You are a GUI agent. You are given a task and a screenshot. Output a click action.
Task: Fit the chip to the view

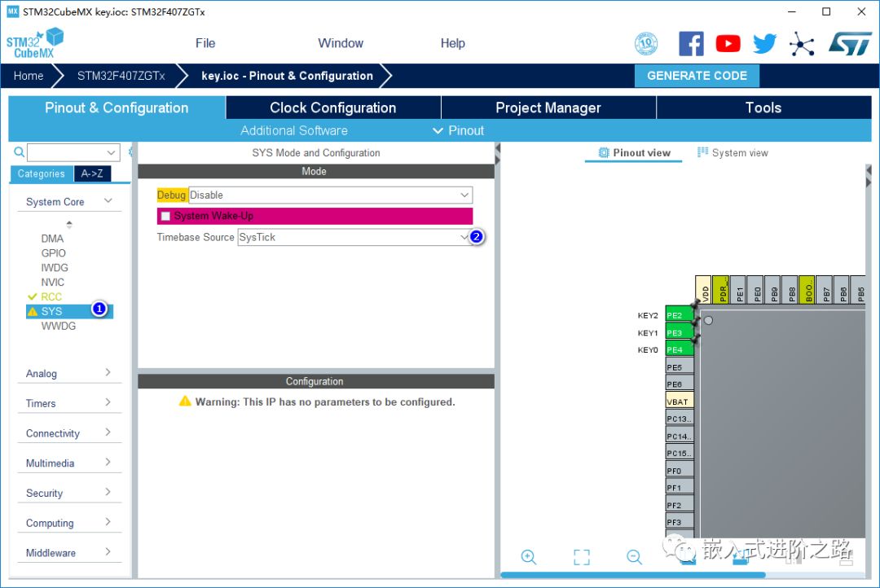[582, 556]
